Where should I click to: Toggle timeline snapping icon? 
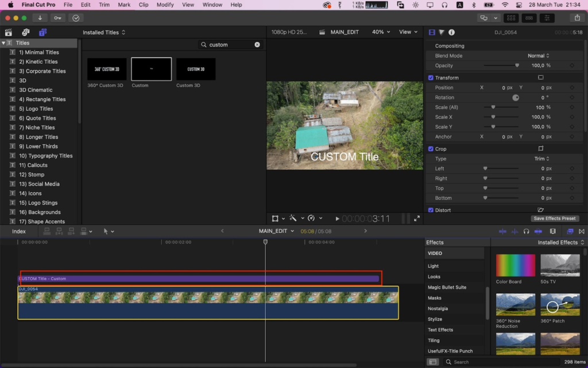pyautogui.click(x=538, y=231)
